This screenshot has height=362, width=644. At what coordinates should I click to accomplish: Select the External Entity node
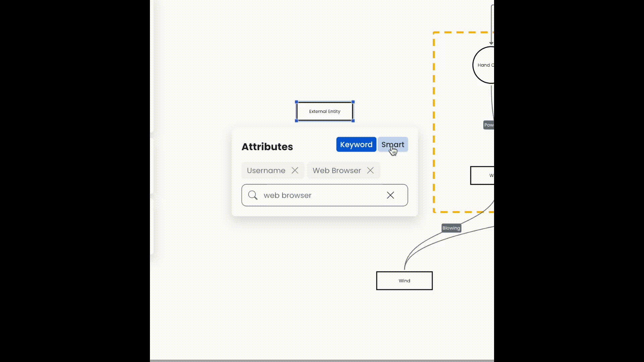(325, 111)
